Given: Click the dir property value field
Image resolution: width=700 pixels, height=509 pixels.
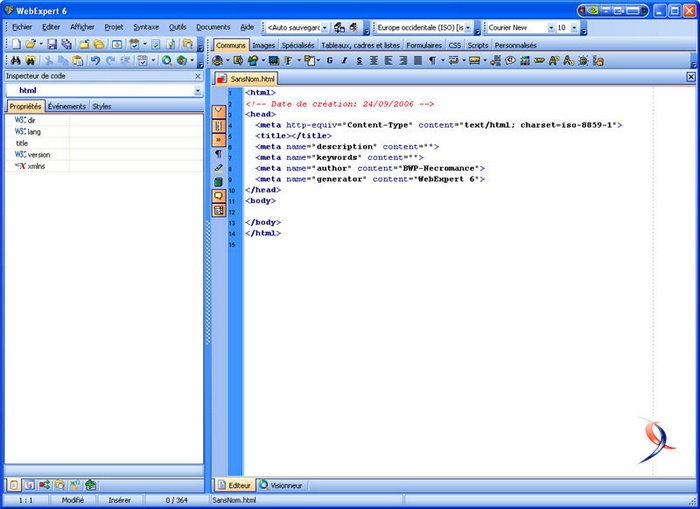Looking at the screenshot, I should pyautogui.click(x=136, y=120).
